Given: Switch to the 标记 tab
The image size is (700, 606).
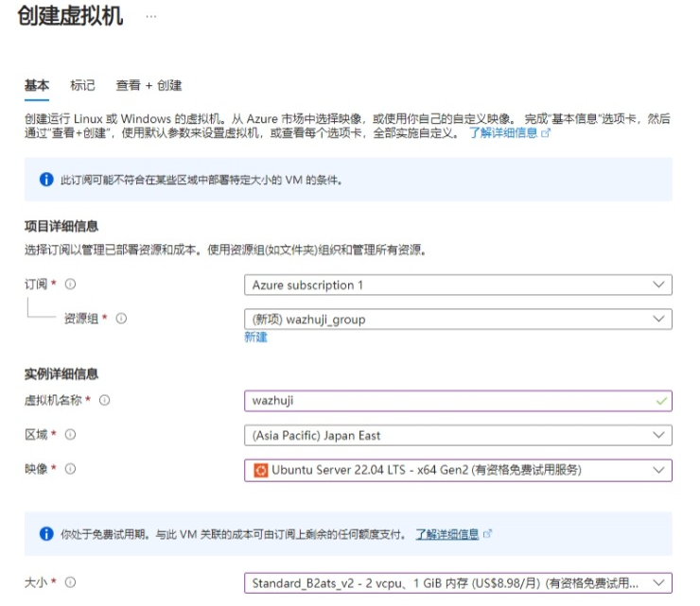Looking at the screenshot, I should (x=82, y=85).
